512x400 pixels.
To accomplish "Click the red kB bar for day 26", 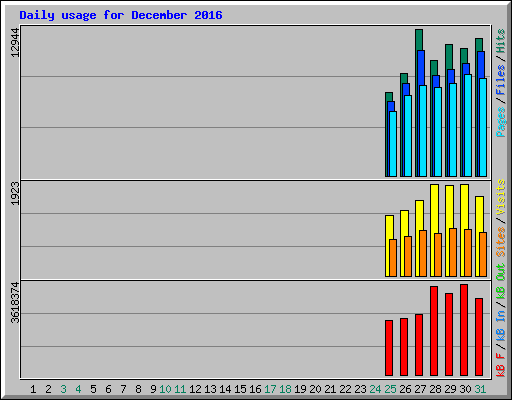I will coord(404,347).
